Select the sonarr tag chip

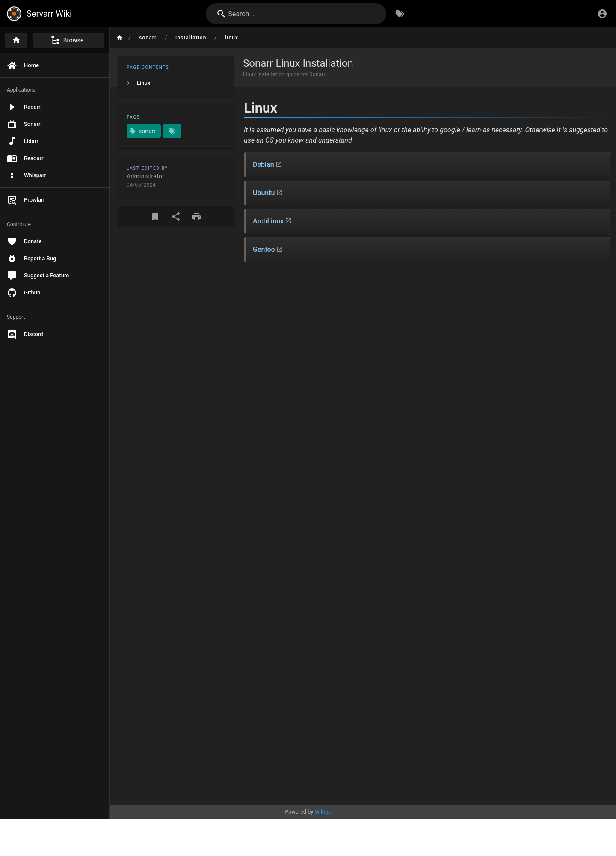pyautogui.click(x=144, y=131)
